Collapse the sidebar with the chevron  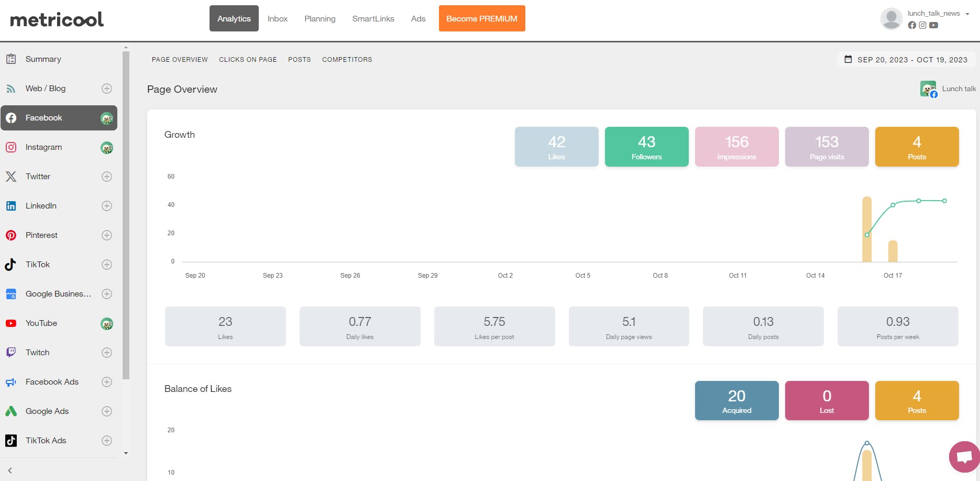pyautogui.click(x=10, y=471)
